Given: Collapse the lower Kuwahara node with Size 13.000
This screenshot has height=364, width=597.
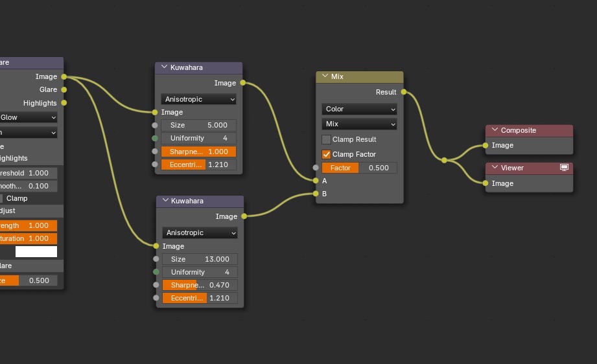Looking at the screenshot, I should click(x=165, y=200).
